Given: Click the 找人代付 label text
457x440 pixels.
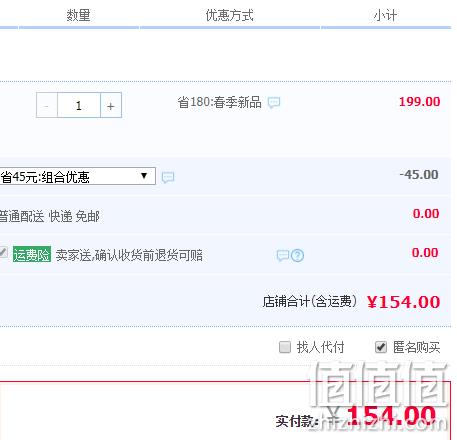Looking at the screenshot, I should (x=320, y=347).
